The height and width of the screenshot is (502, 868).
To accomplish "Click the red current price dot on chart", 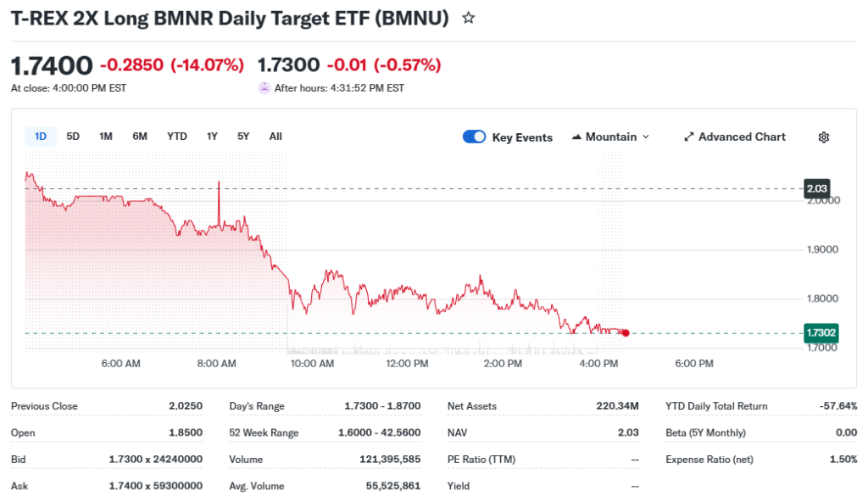I will 626,333.
